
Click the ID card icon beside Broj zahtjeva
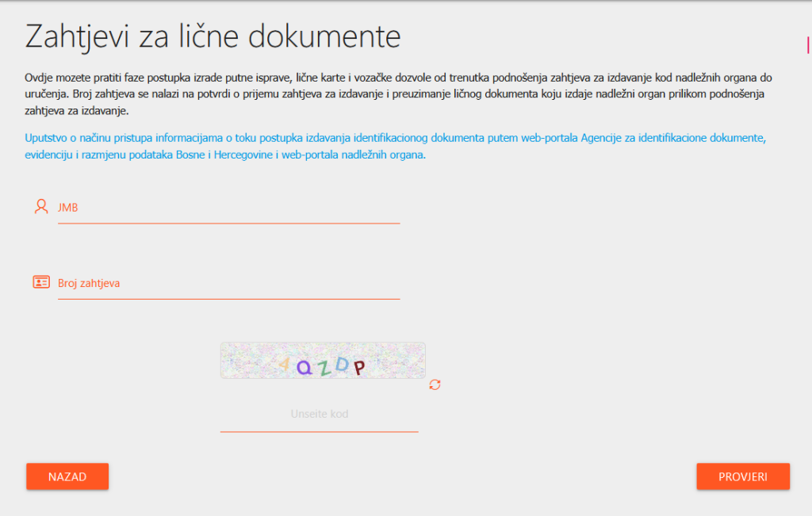click(x=41, y=282)
